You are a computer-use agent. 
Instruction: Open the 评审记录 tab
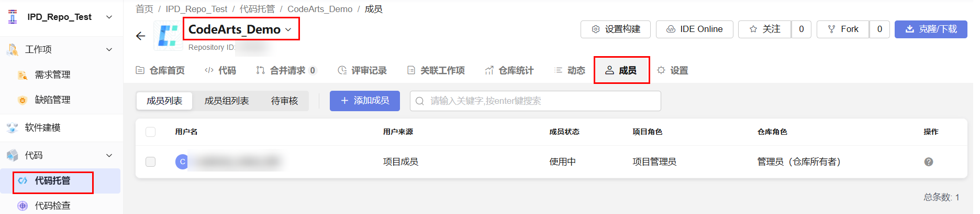coord(362,70)
